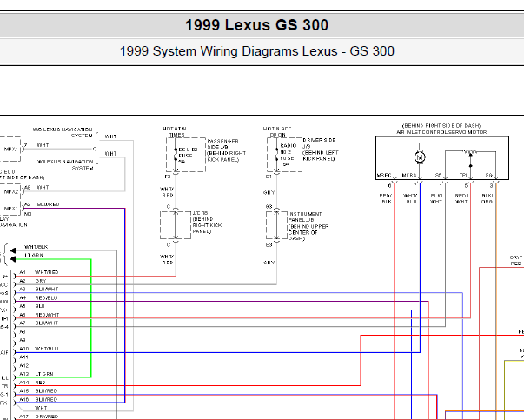The height and width of the screenshot is (420, 524).
Task: Click the "W/O LEXUS NAVIGATION SYSTEM" label
Action: (x=63, y=132)
